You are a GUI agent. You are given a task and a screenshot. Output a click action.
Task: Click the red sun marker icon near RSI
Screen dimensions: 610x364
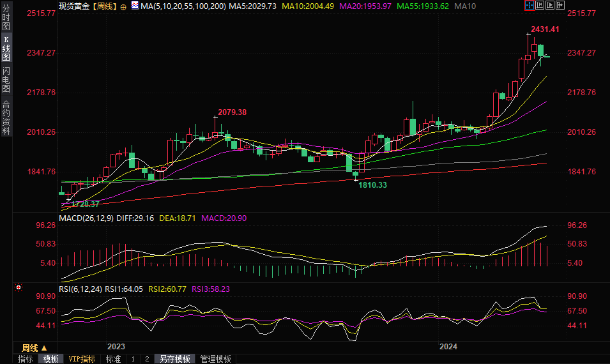point(19,289)
